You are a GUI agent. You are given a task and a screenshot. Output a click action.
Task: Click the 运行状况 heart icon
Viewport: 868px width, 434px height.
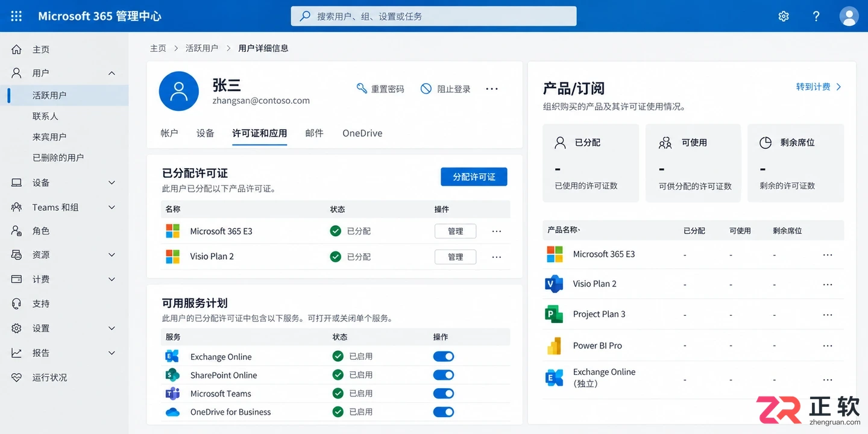click(x=17, y=377)
